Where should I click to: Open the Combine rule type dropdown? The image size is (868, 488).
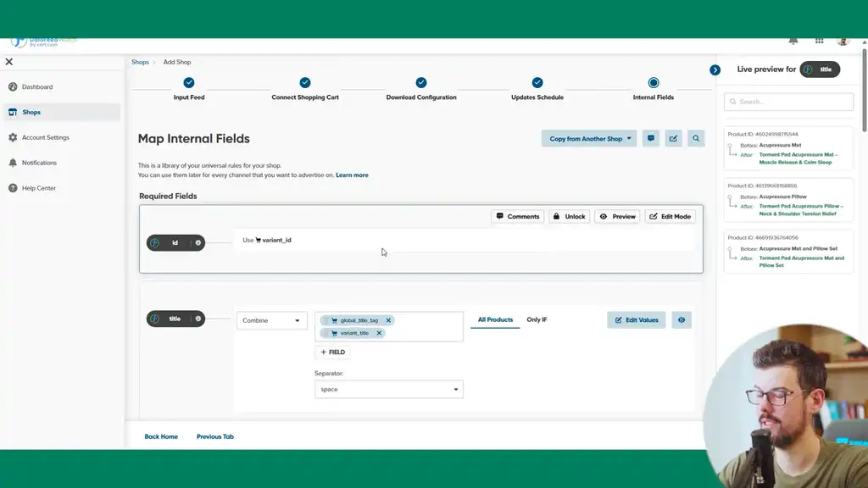pyautogui.click(x=271, y=320)
